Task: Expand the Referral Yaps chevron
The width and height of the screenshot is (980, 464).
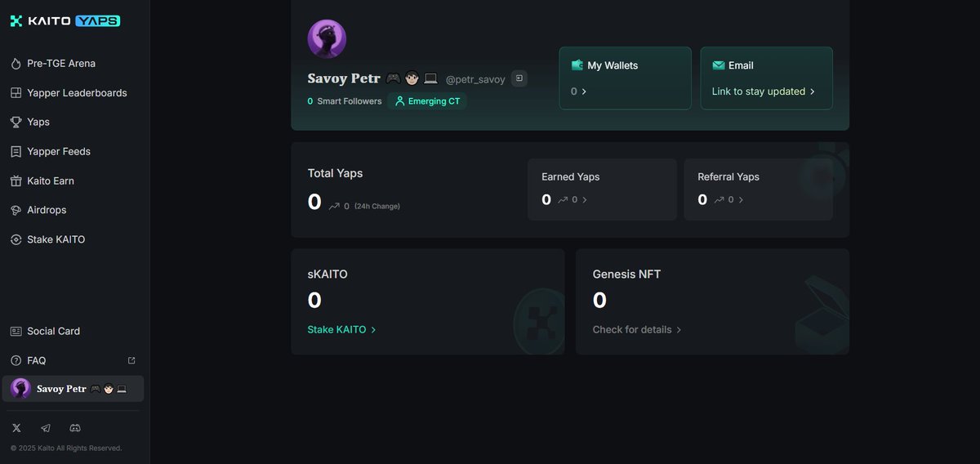Action: 741,199
